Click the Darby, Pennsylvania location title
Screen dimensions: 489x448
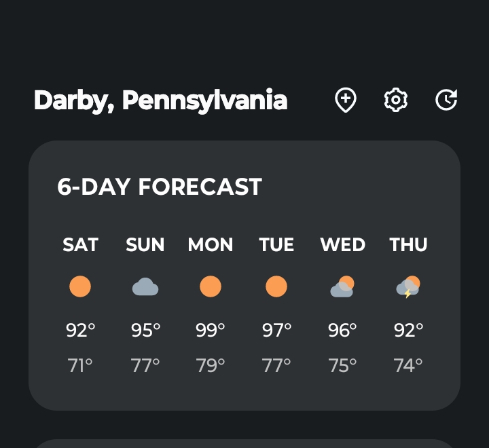pyautogui.click(x=160, y=100)
